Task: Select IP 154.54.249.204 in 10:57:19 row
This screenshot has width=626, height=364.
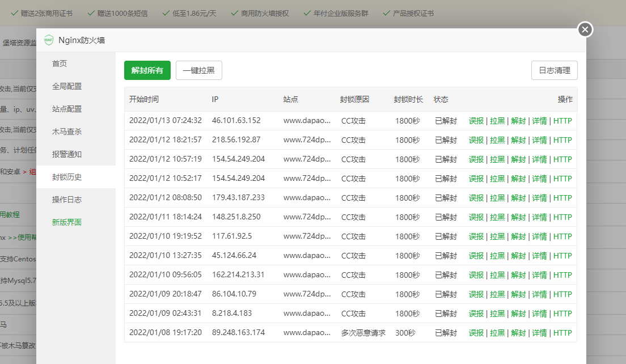Action: pos(238,159)
